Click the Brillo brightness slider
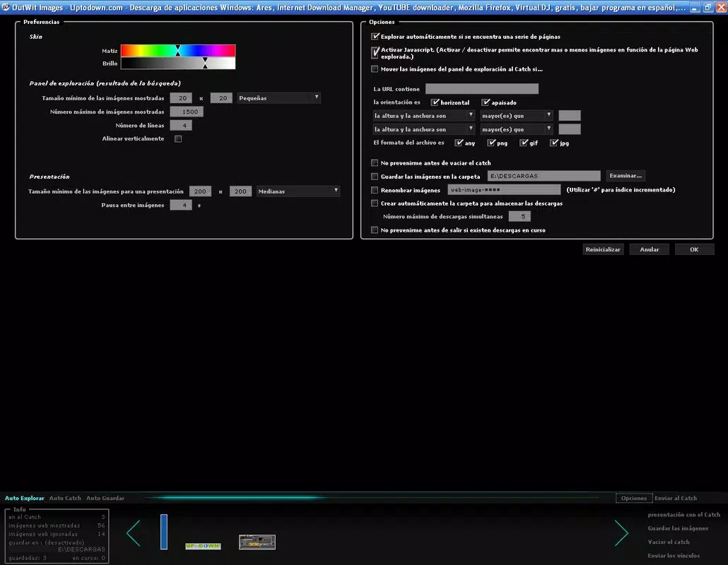728x565 pixels. (x=178, y=63)
